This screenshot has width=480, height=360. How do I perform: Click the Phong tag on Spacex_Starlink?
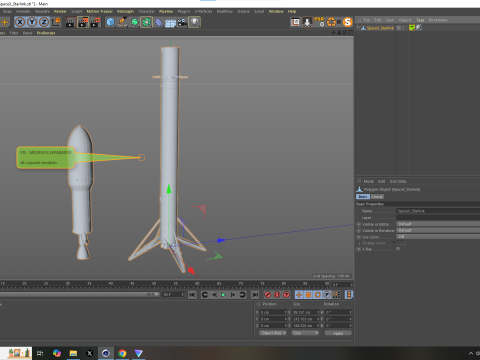coord(419,28)
